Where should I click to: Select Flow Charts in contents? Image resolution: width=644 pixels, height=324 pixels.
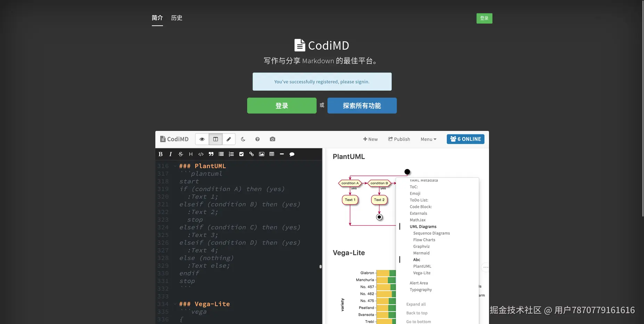[x=424, y=240]
